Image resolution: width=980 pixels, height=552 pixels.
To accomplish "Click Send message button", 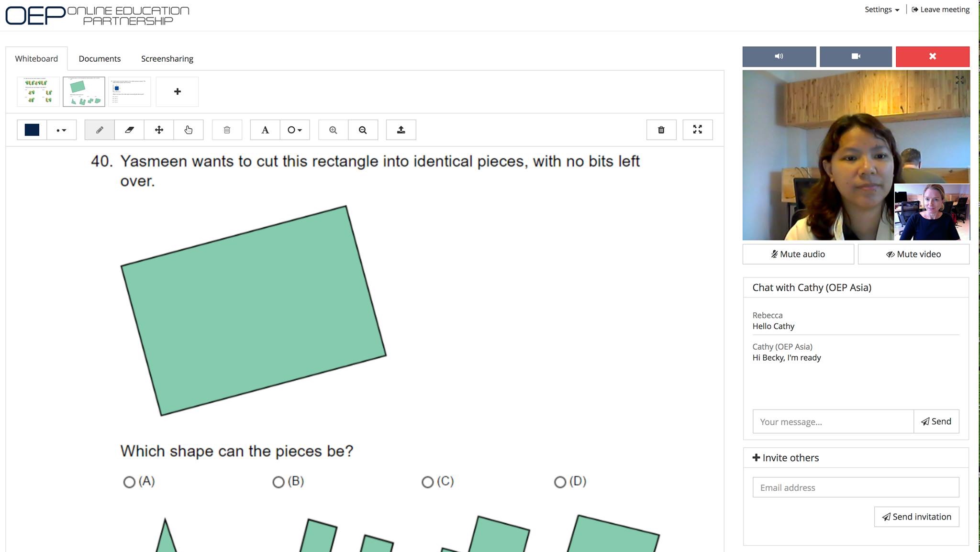I will tap(936, 421).
